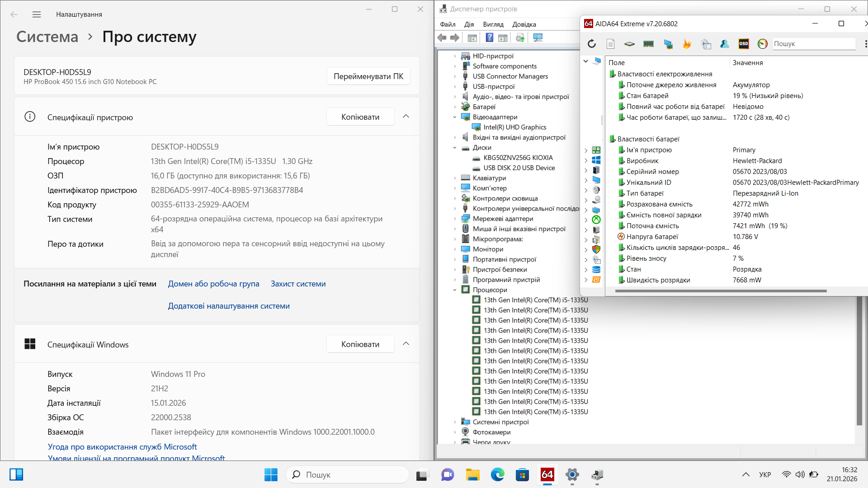Expand the Батареї device category
Image resolution: width=868 pixels, height=488 pixels.
pos(455,107)
